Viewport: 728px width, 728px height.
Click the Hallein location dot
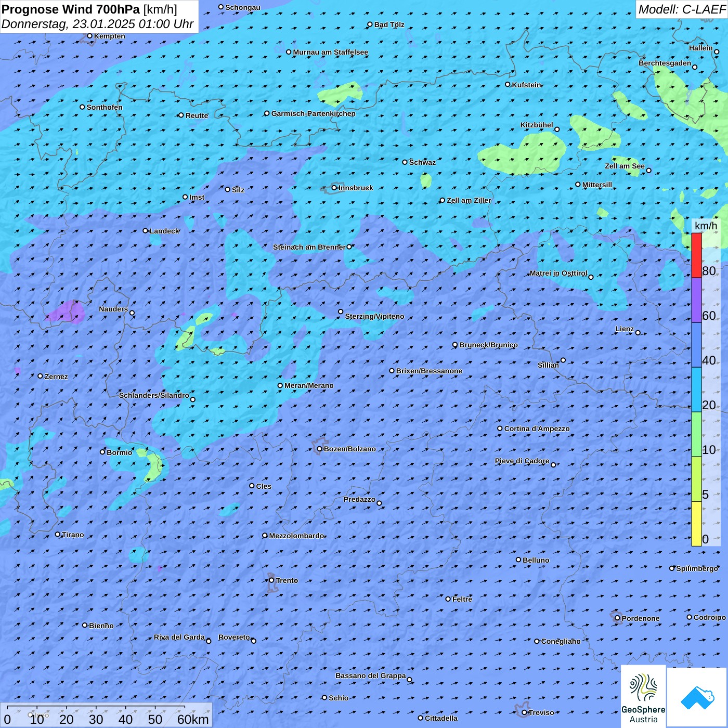717,51
